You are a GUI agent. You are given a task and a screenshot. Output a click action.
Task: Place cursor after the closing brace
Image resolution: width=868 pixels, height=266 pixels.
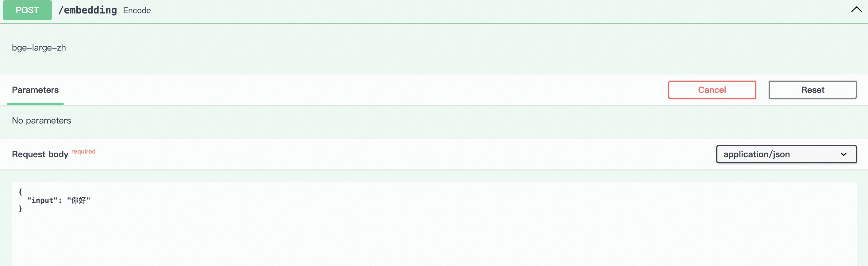23,209
